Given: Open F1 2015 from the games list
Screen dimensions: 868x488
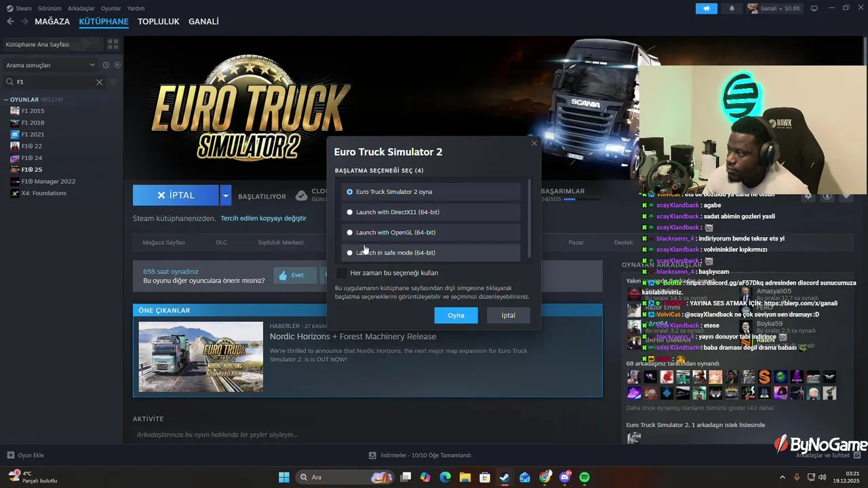Looking at the screenshot, I should (33, 110).
